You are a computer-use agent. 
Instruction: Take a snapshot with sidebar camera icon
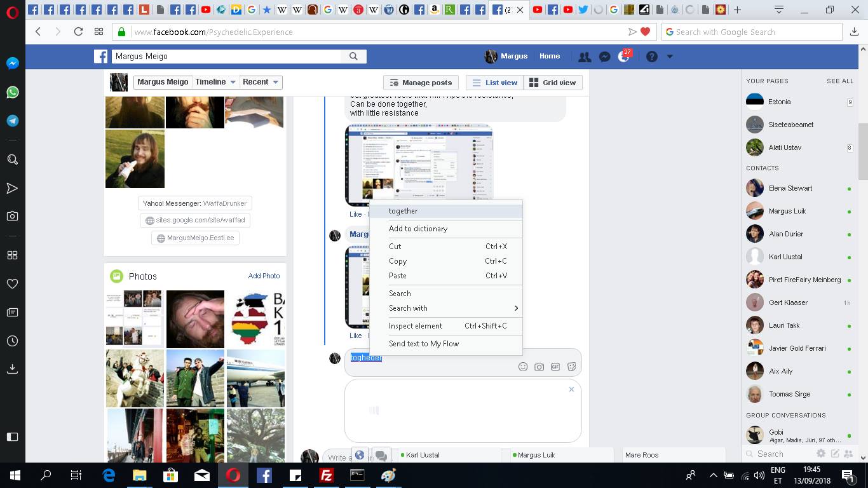tap(12, 216)
